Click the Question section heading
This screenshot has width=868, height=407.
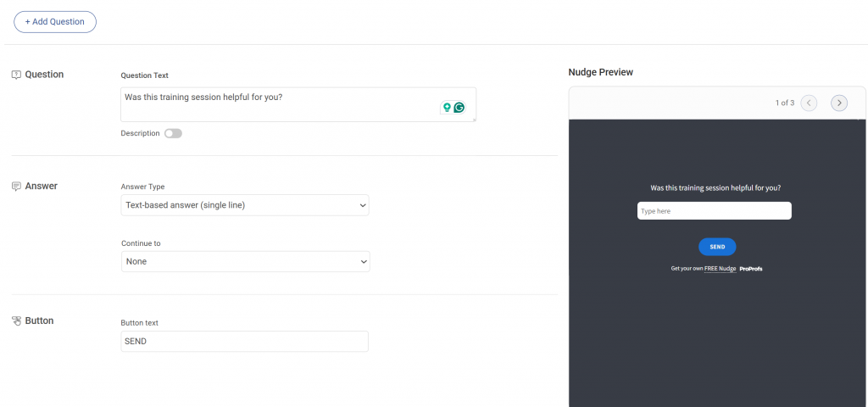[x=44, y=75]
